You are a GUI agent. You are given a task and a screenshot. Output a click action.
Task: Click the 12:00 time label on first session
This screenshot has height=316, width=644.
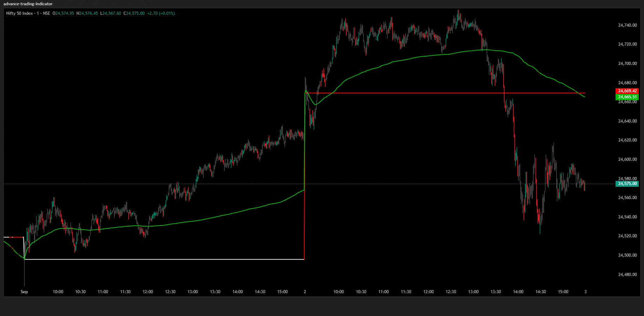tap(148, 291)
